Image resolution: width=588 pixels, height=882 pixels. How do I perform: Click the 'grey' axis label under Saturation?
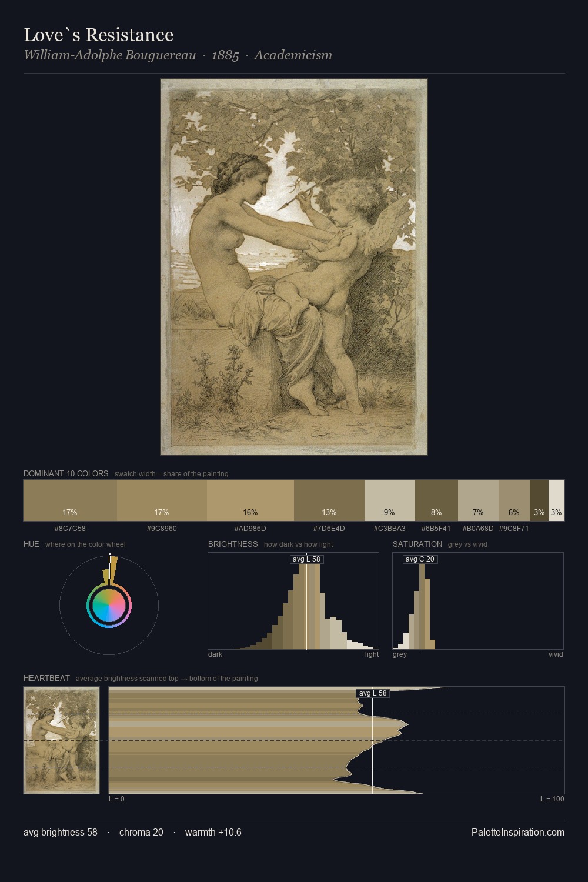click(400, 654)
